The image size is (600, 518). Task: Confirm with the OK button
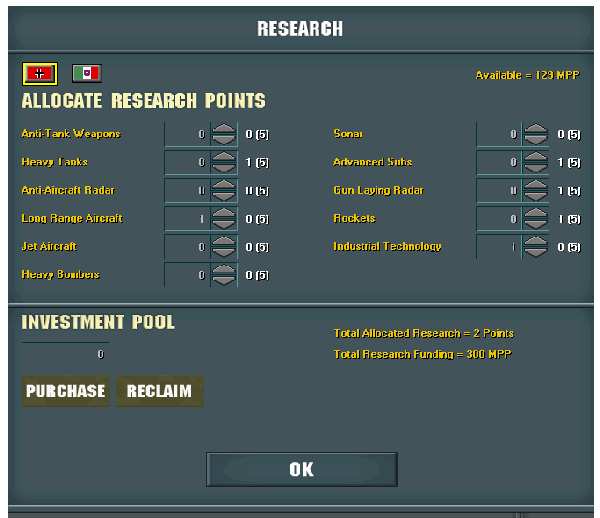coord(302,469)
